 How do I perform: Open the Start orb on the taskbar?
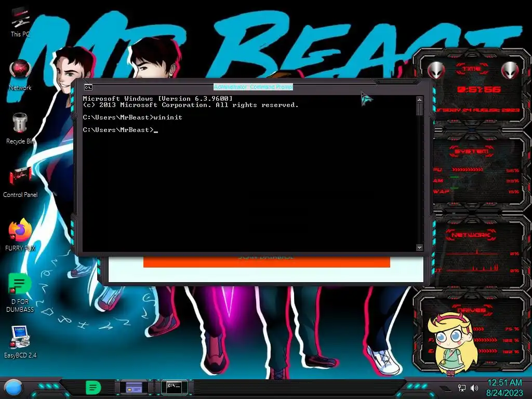click(x=14, y=388)
